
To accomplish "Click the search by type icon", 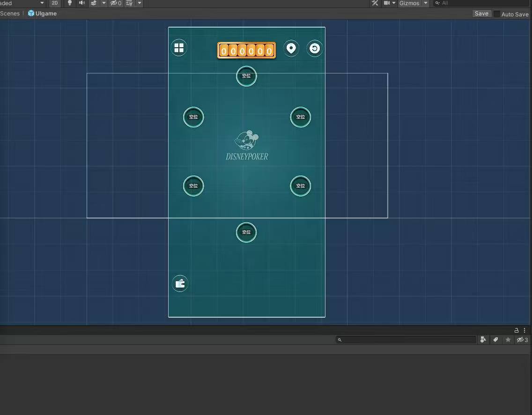I will pyautogui.click(x=483, y=340).
